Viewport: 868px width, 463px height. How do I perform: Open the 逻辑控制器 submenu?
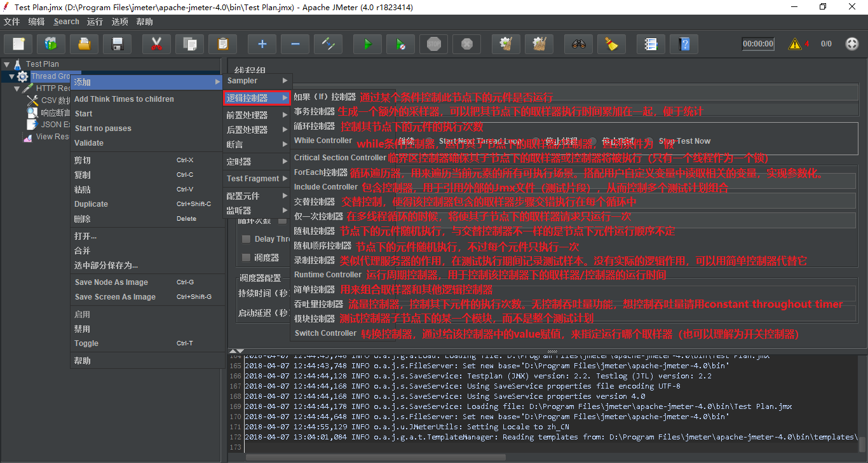[x=257, y=98]
